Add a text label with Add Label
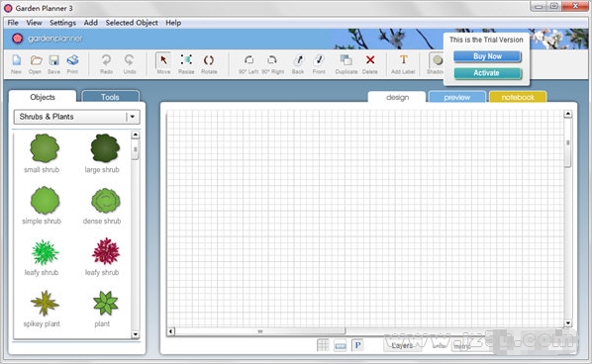The image size is (592, 364). 403,63
